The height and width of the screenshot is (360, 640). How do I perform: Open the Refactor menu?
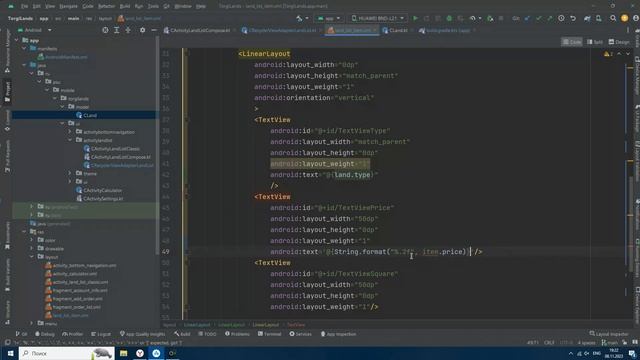[x=107, y=6]
